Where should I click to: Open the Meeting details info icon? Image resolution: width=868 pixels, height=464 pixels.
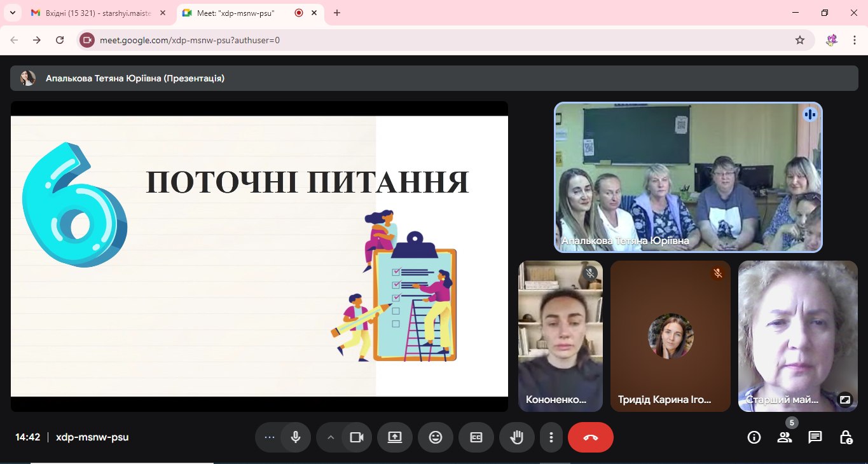(754, 437)
